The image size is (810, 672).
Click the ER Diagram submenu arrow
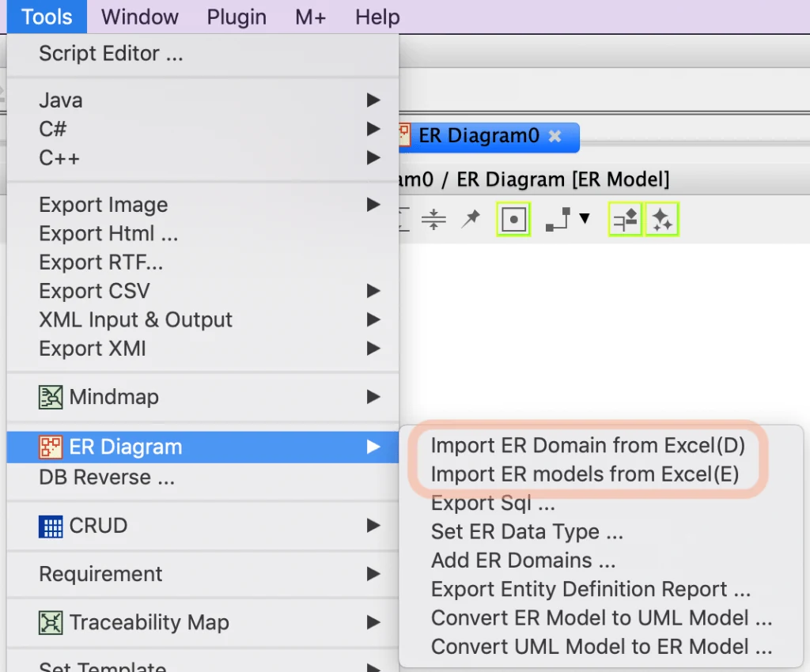pos(373,447)
